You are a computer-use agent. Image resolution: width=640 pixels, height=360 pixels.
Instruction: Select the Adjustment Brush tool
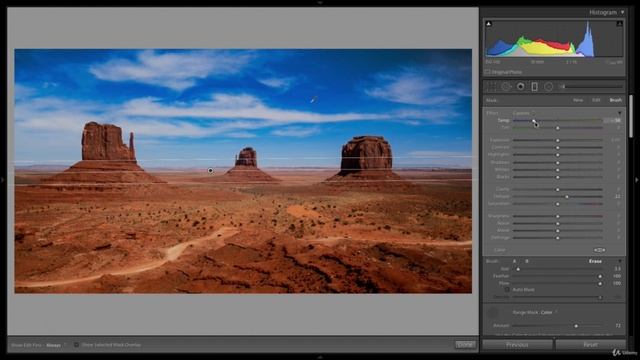(592, 87)
